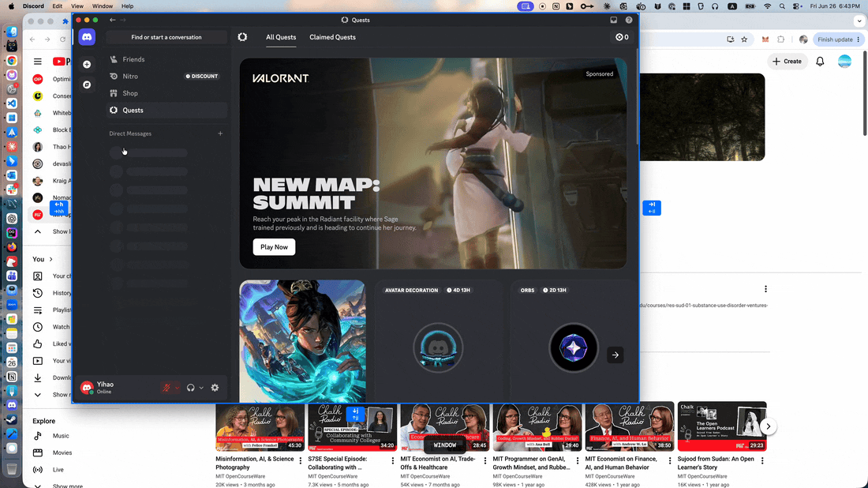
Task: Click Wi-Fi icon in menu bar
Action: tap(767, 6)
